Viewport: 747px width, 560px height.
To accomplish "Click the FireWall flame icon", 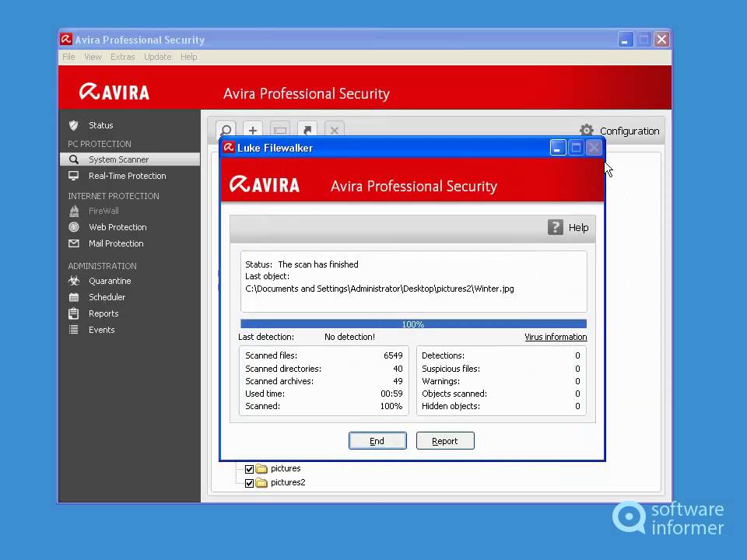I will point(74,211).
